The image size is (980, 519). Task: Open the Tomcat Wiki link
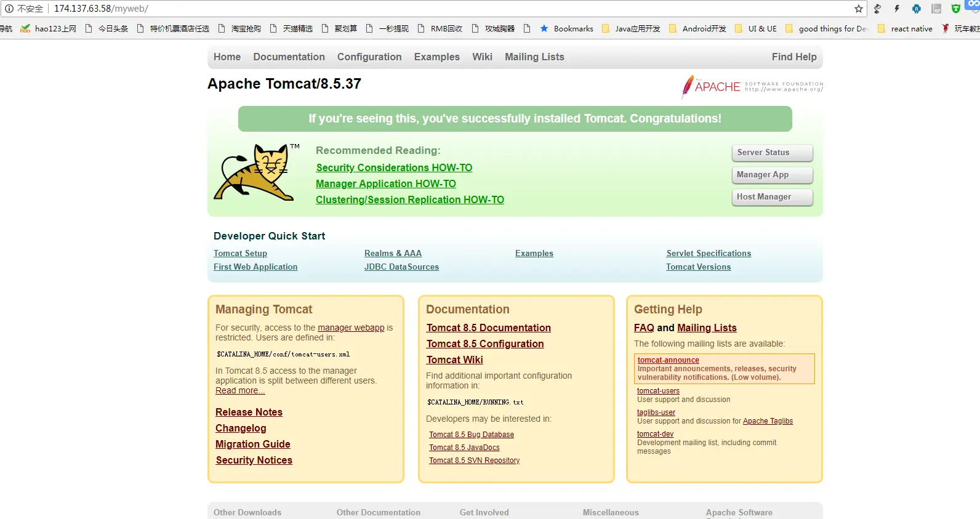[455, 360]
